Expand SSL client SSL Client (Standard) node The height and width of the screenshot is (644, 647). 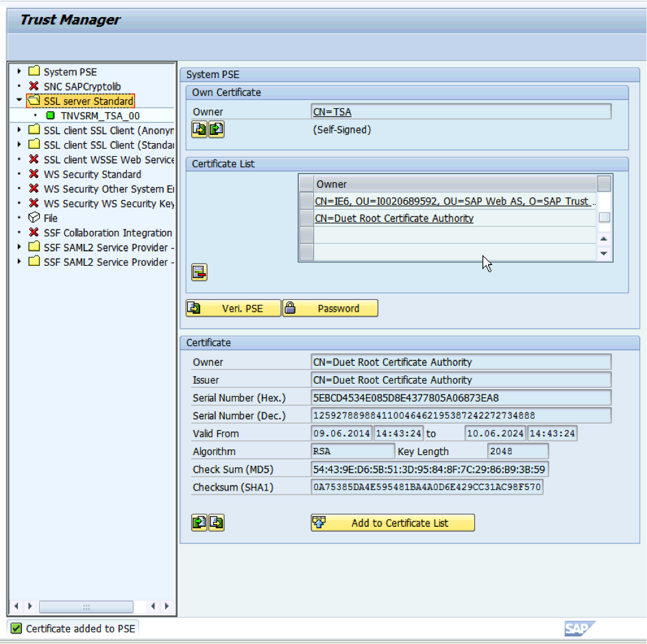pos(19,145)
